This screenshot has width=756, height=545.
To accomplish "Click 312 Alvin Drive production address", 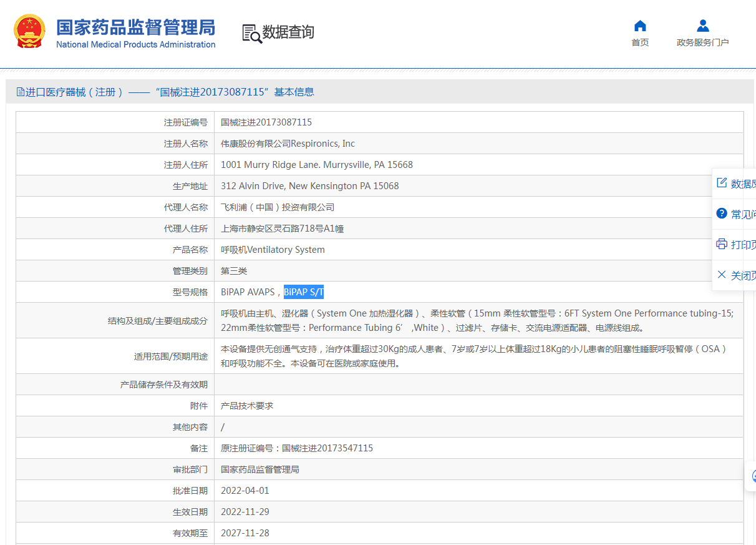I will 310,186.
